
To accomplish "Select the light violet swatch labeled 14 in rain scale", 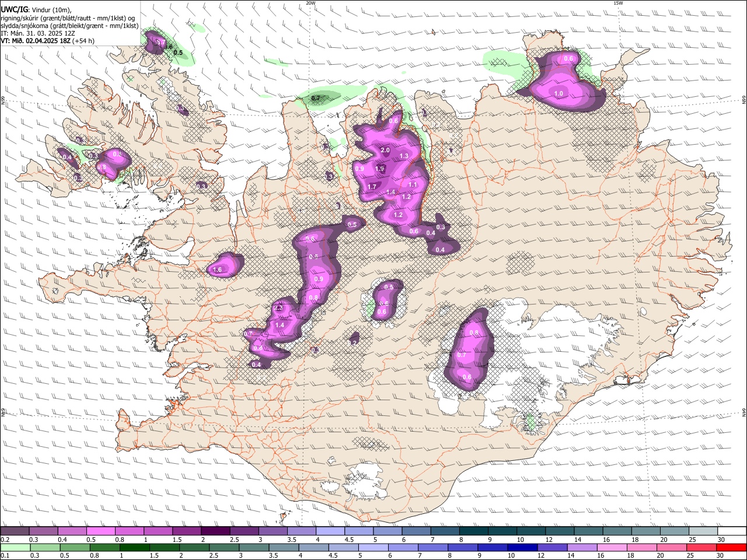I will (x=581, y=547).
